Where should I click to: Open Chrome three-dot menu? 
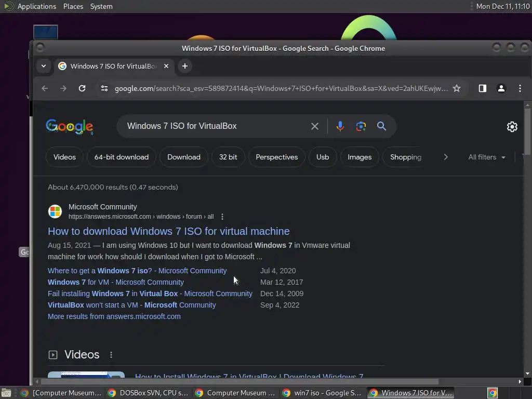coord(520,88)
